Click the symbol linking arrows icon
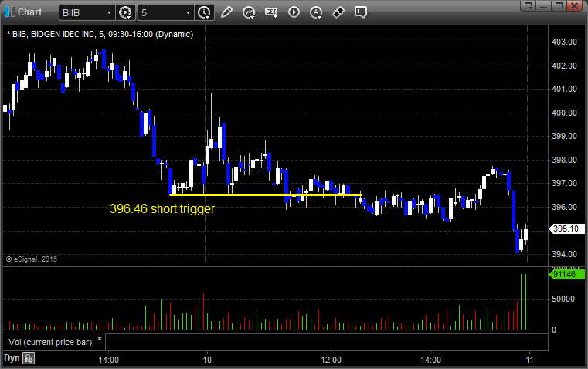The width and height of the screenshot is (588, 369). (x=338, y=12)
